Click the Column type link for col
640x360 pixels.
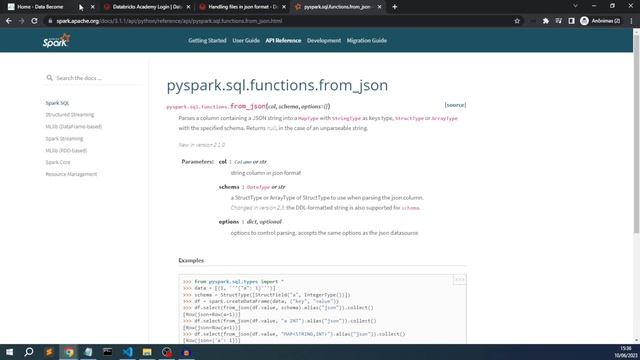click(x=243, y=162)
